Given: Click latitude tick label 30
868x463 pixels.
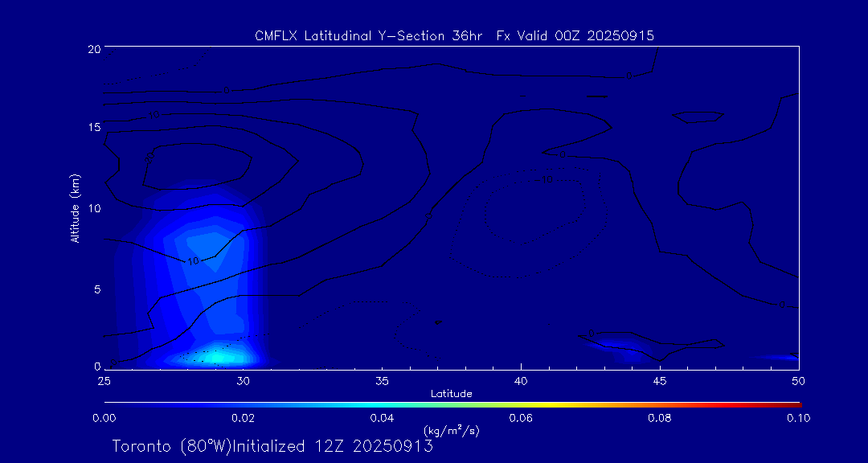Looking at the screenshot, I should (x=243, y=381).
